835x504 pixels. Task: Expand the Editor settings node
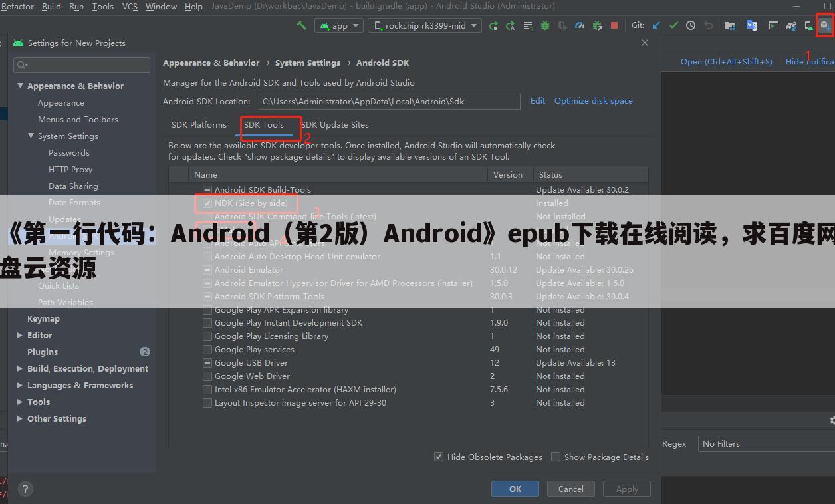point(20,335)
